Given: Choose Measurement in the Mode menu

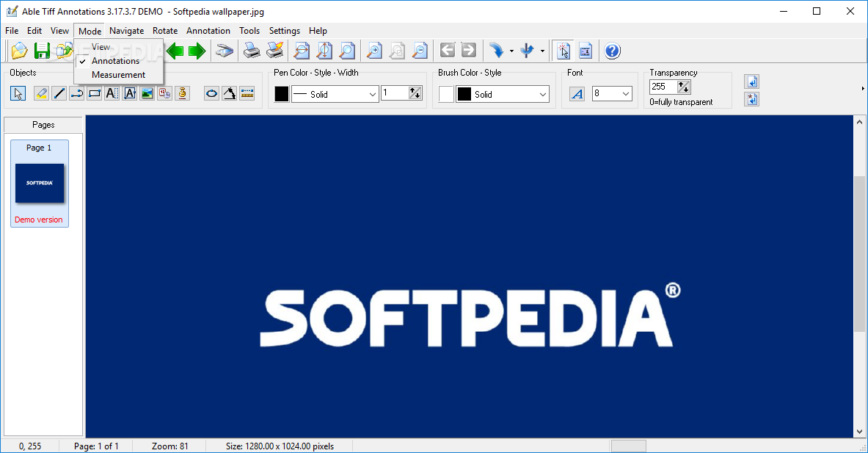Looking at the screenshot, I should (118, 75).
